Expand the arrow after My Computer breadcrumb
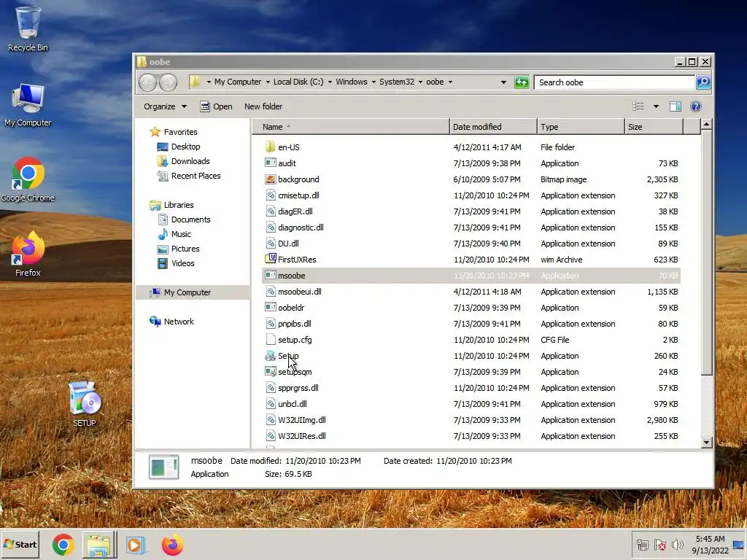Viewport: 747px width, 560px height. pyautogui.click(x=268, y=82)
